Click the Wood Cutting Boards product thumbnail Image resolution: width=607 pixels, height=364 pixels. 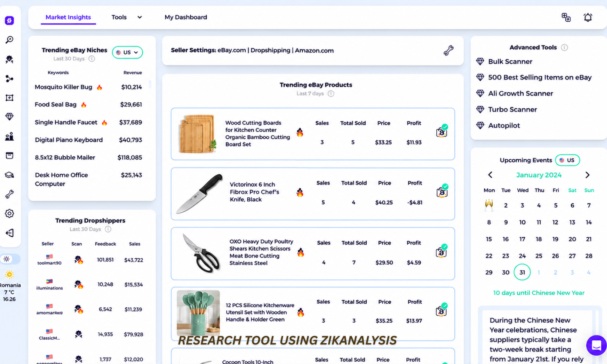198,134
